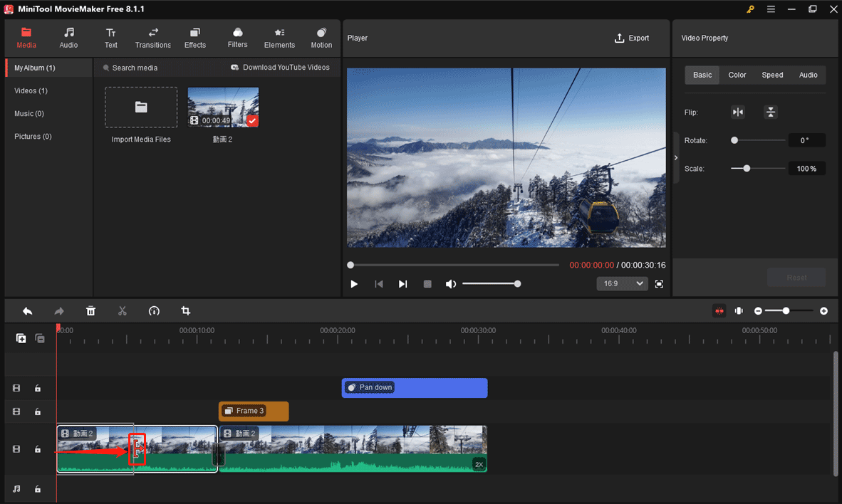The width and height of the screenshot is (842, 504).
Task: Select the 動画 2 video thumbnail in media library
Action: coord(223,107)
